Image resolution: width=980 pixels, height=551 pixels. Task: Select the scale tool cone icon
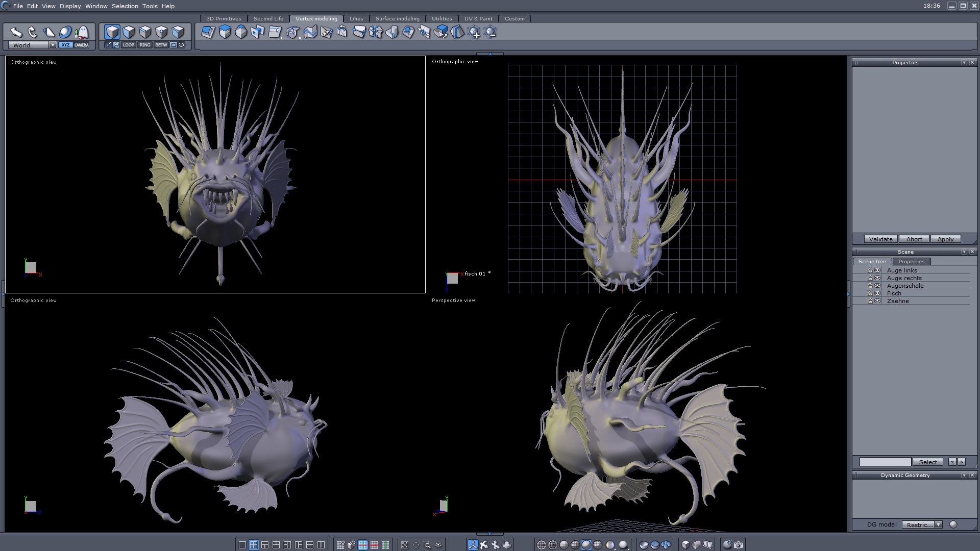point(49,32)
